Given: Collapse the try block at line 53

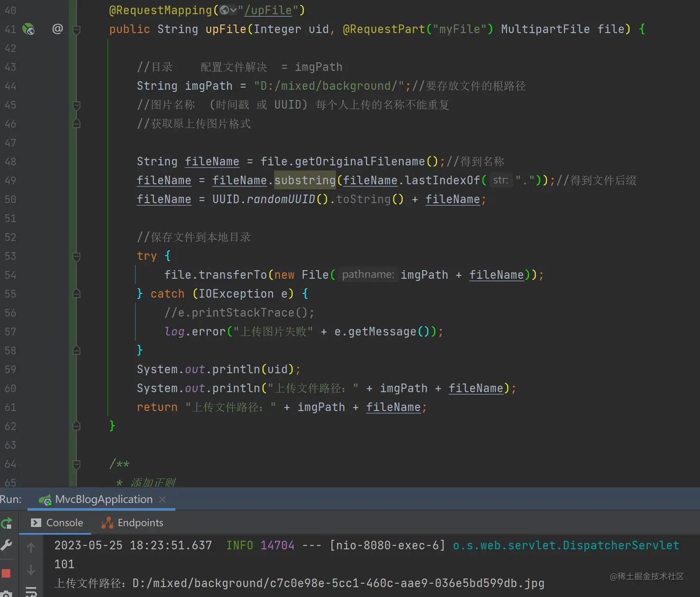Looking at the screenshot, I should [77, 257].
